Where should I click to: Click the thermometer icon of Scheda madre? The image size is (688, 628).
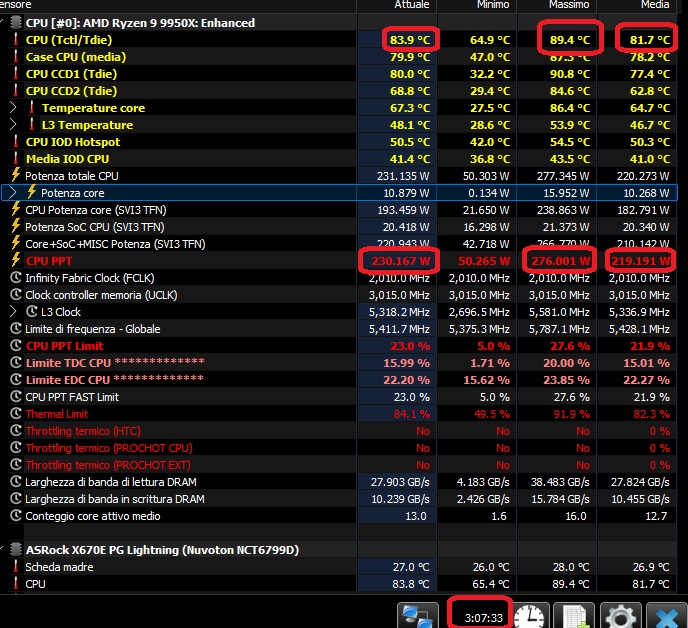[16, 567]
